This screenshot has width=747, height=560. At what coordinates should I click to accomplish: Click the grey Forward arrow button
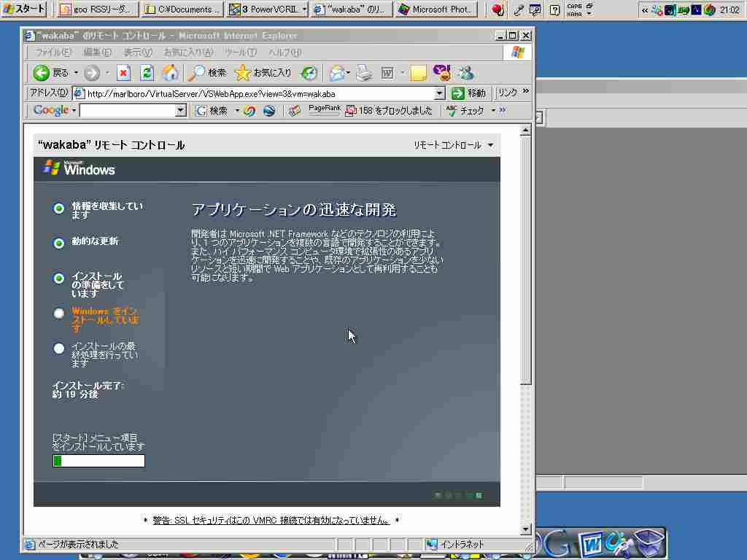tap(92, 73)
